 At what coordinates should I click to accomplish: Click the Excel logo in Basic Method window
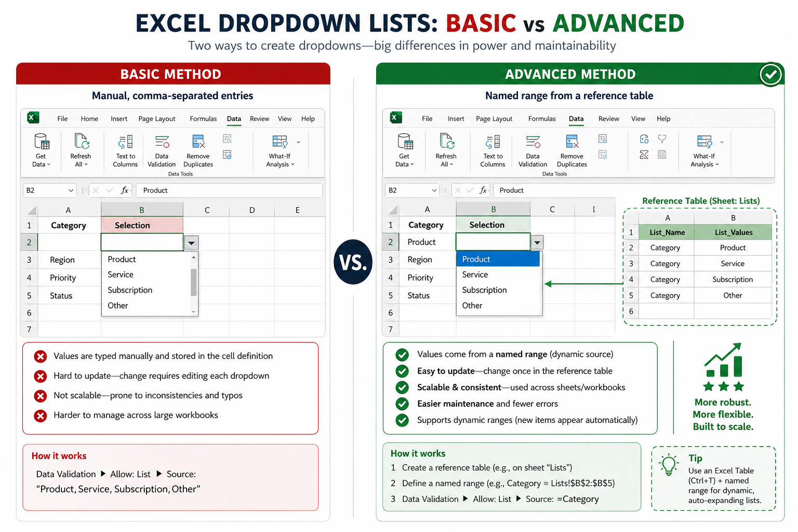pyautogui.click(x=33, y=118)
